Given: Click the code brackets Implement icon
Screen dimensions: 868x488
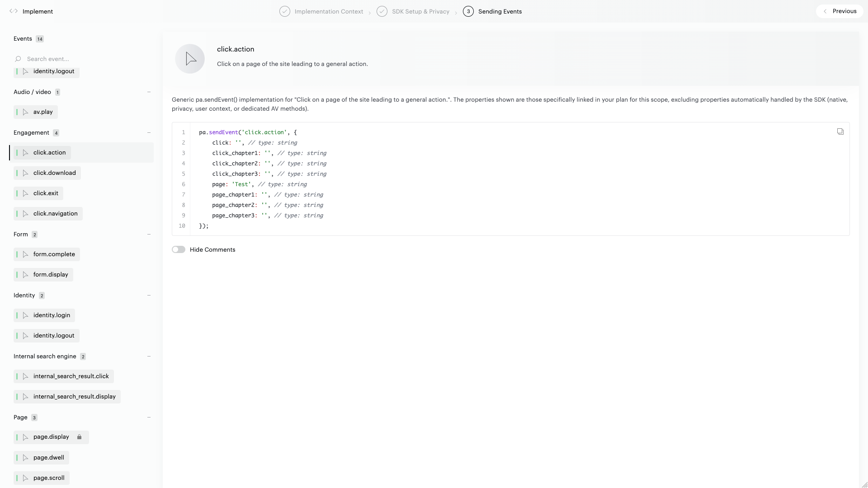Looking at the screenshot, I should 14,11.
